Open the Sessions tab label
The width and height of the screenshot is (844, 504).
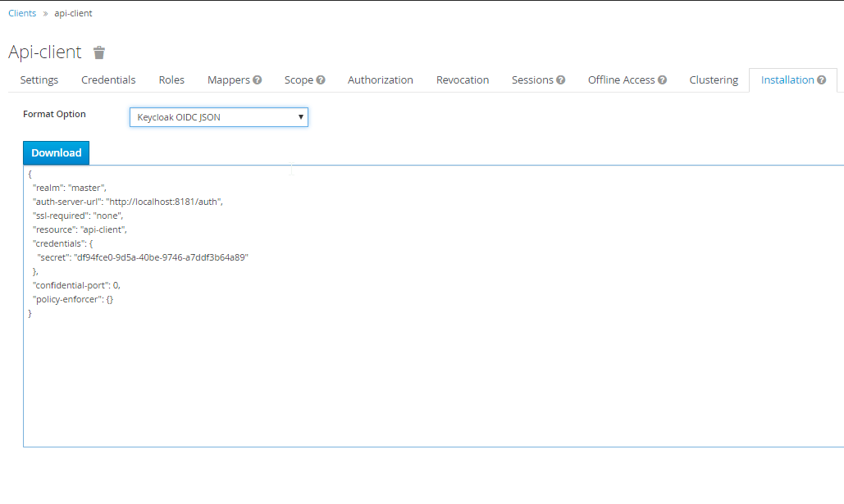[x=532, y=80]
